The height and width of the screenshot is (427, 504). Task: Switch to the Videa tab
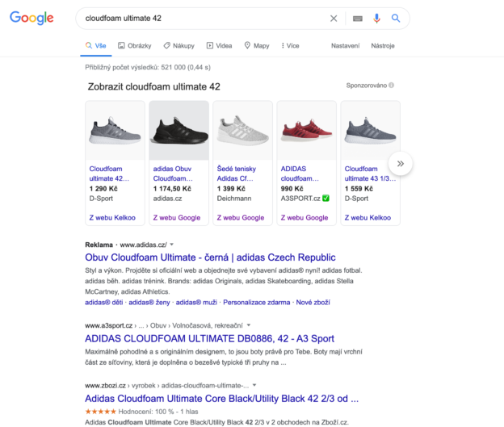(x=219, y=46)
